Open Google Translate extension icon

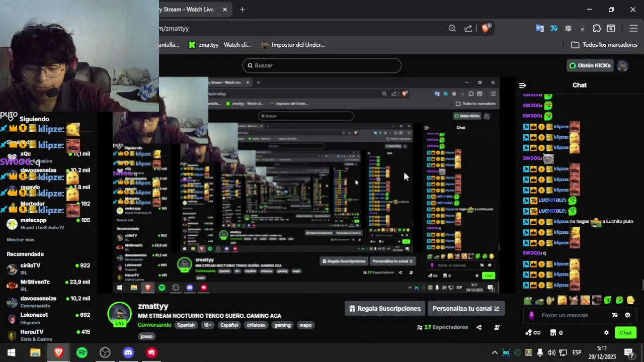click(539, 28)
